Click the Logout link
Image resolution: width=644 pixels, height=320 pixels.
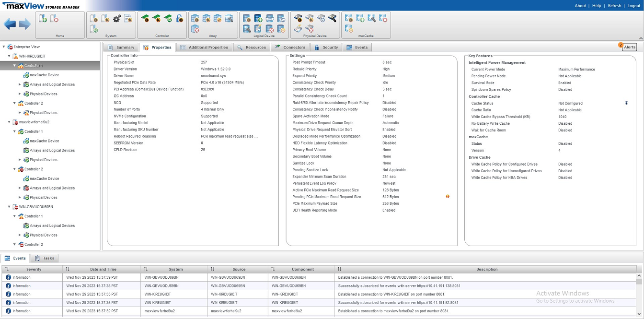coord(633,6)
